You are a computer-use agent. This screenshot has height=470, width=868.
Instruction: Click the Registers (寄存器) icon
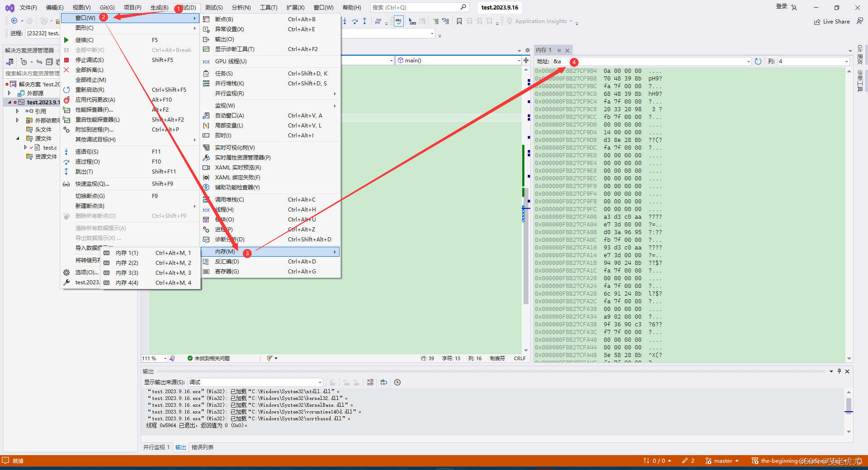tap(206, 272)
